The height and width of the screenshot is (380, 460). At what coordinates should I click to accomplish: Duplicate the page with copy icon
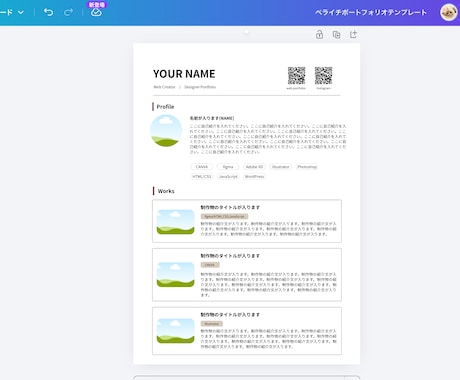coord(336,34)
